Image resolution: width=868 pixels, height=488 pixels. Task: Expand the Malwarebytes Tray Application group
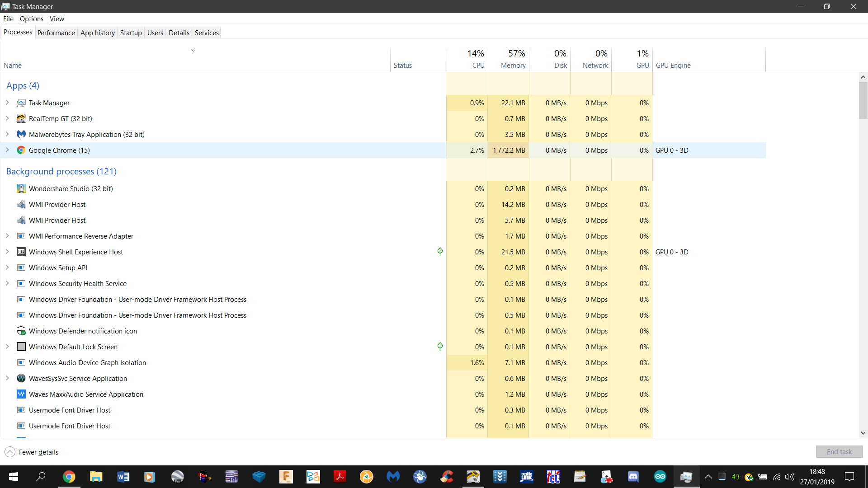pos(7,134)
